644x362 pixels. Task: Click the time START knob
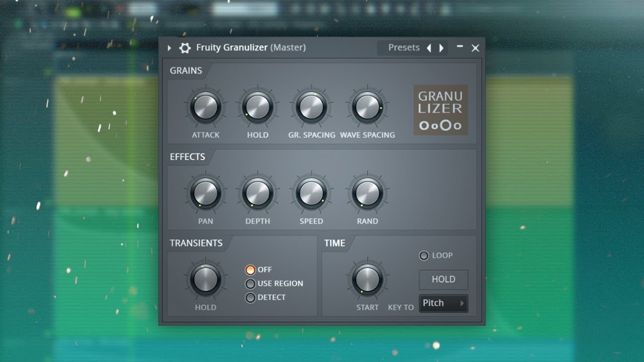click(x=367, y=279)
